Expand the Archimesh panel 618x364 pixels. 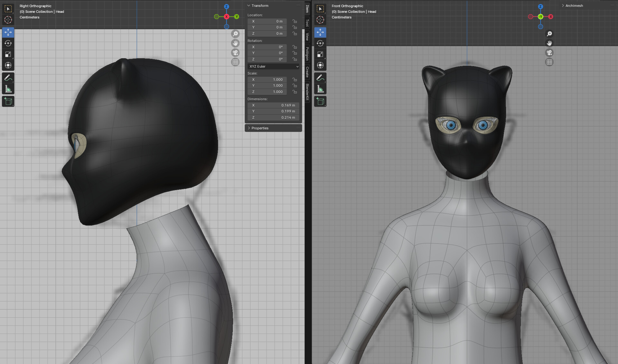(x=574, y=5)
